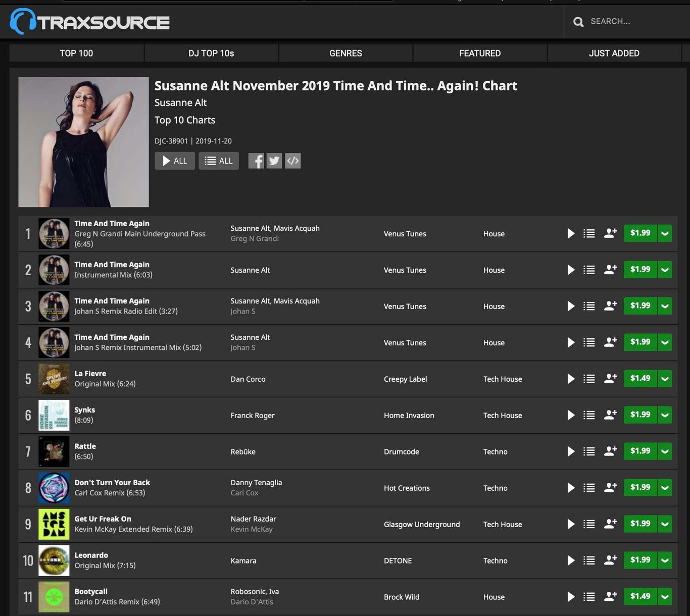This screenshot has height=616, width=690.
Task: Expand price dropdown for Leonardo
Action: [x=665, y=560]
